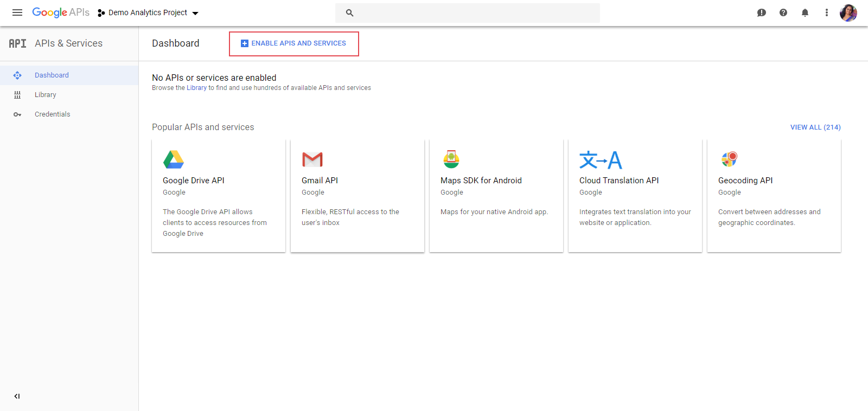Screen dimensions: 868x411
Task: Open the Gmail API card
Action: [x=358, y=196]
